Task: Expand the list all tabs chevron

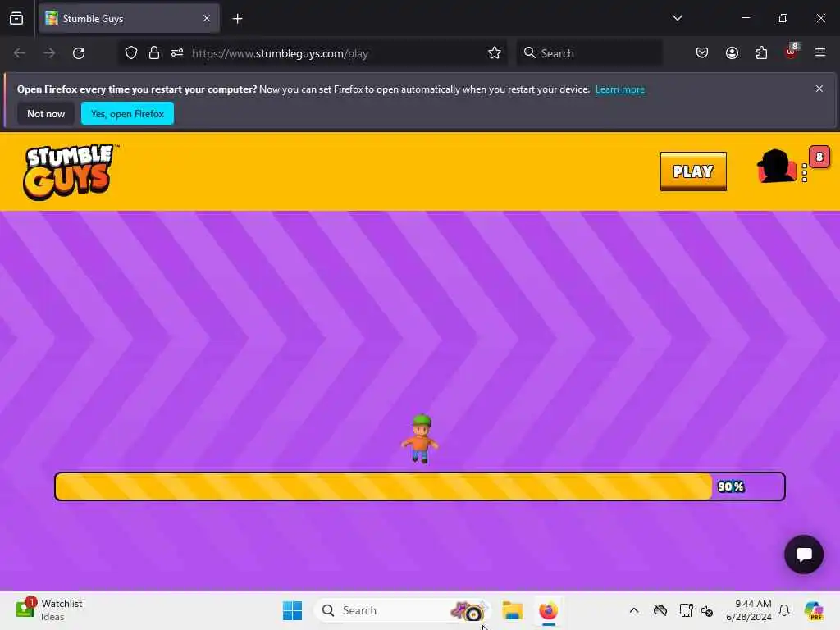Action: coord(677,18)
